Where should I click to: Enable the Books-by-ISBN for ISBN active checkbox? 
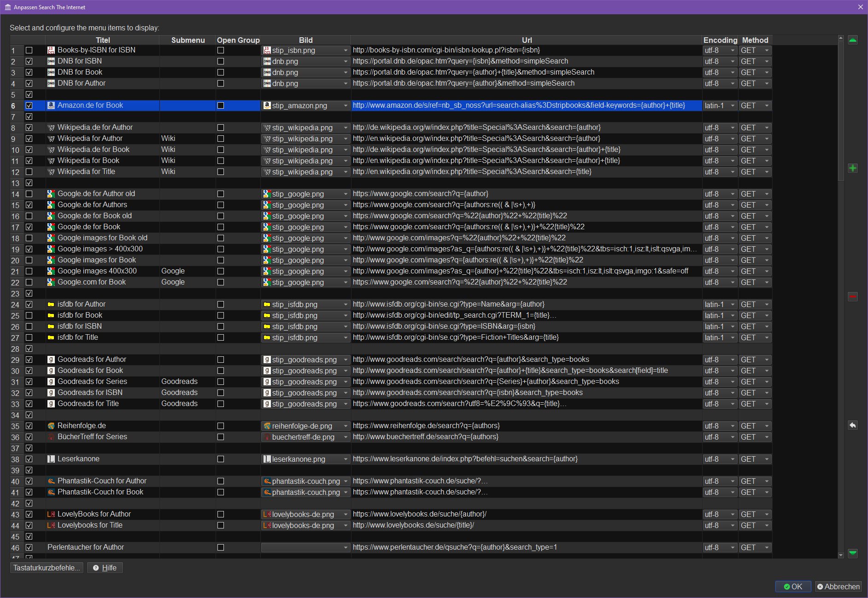point(29,50)
